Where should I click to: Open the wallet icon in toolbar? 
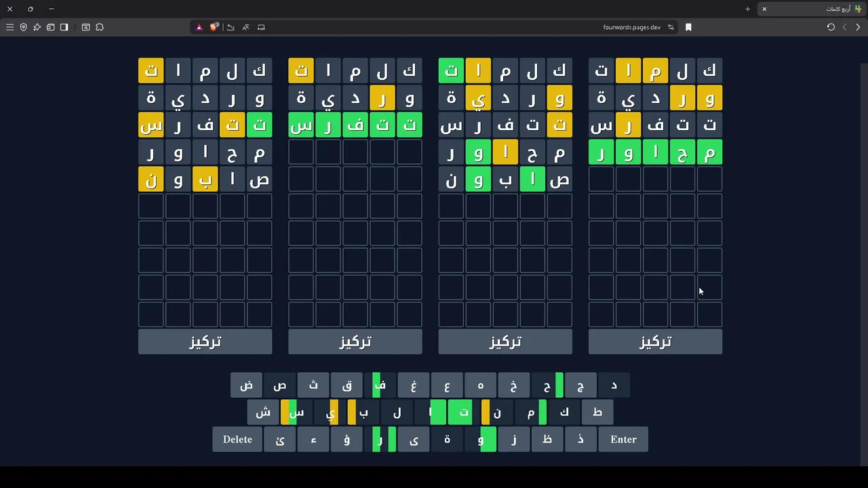(x=50, y=27)
